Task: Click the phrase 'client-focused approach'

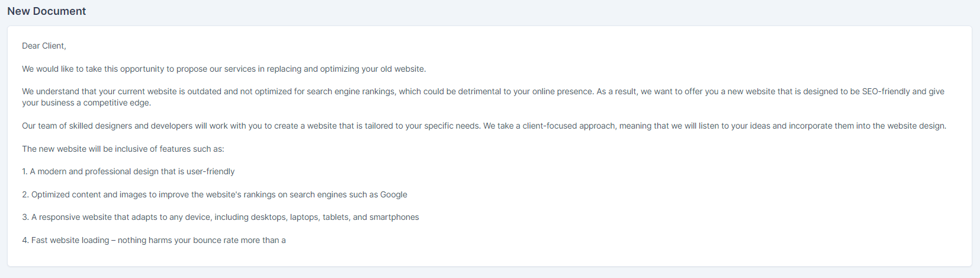Action: [x=569, y=126]
